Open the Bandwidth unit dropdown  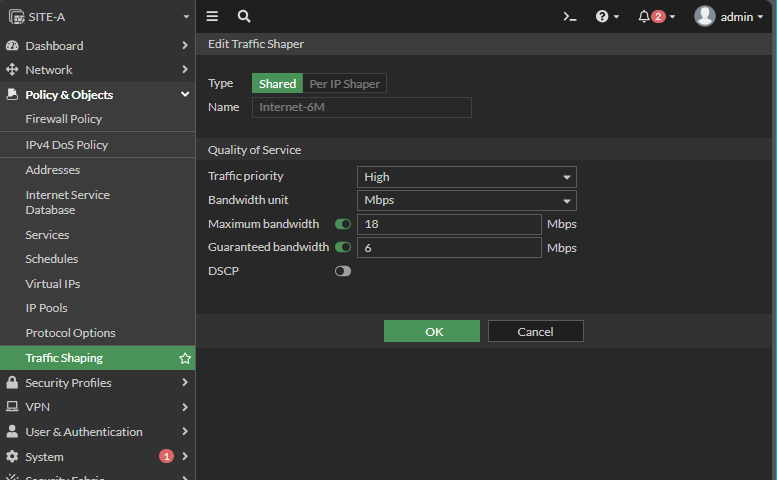coord(466,200)
